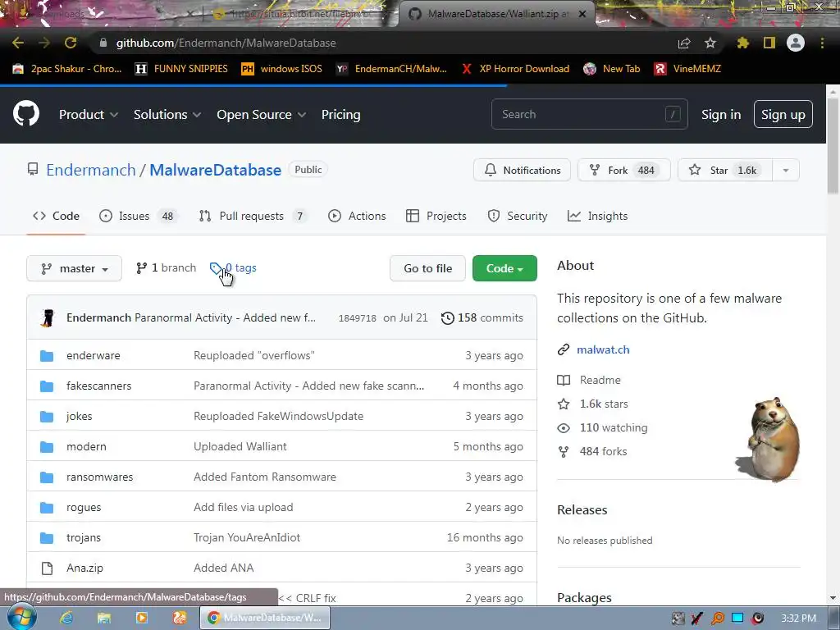Viewport: 840px width, 630px height.
Task: Click the commits history clock icon
Action: [x=447, y=318]
